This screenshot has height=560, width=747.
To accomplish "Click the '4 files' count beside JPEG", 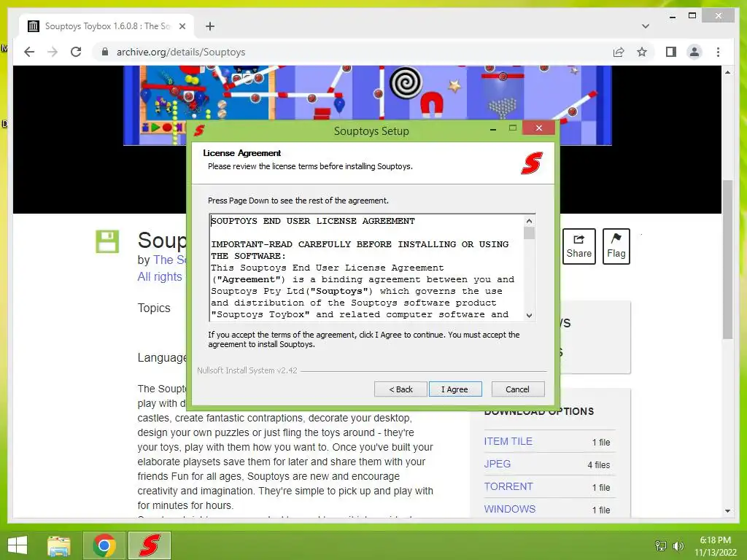I will click(x=599, y=464).
